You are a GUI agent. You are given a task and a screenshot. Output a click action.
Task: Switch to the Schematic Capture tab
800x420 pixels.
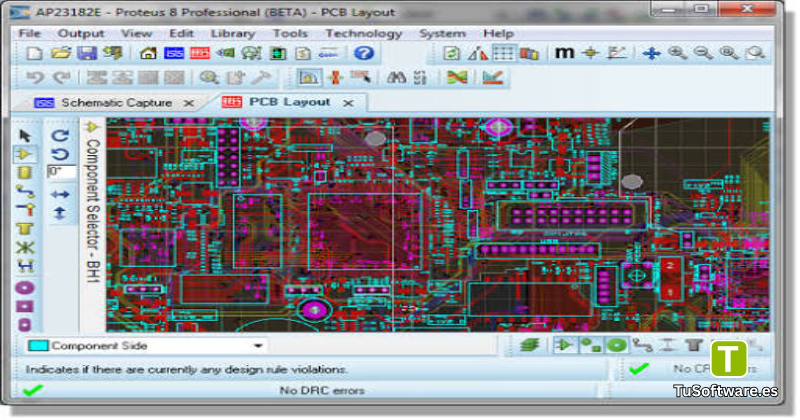tap(116, 103)
